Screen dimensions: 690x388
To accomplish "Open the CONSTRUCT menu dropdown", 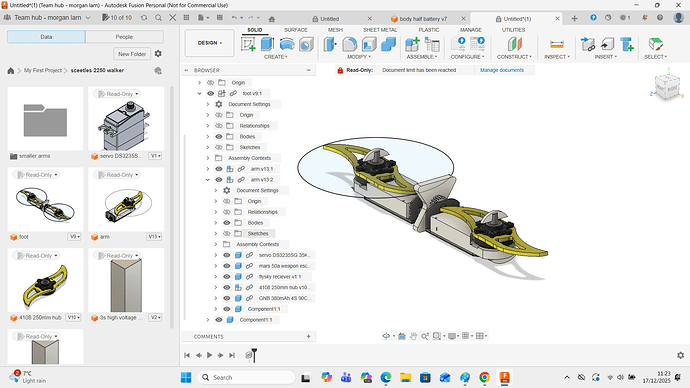I will coord(514,57).
